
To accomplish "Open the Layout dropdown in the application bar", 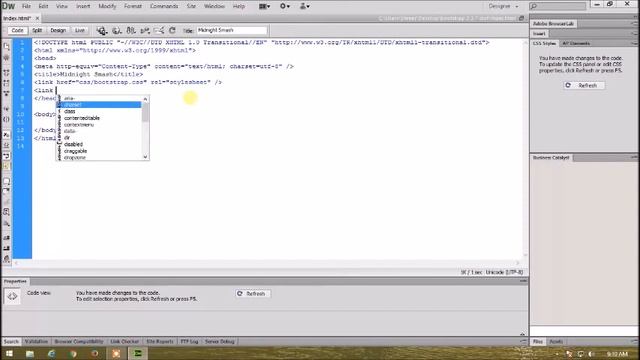I will (x=264, y=6).
